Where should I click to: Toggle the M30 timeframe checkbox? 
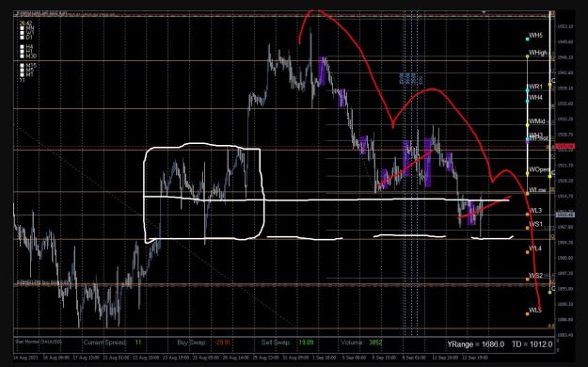(23, 56)
